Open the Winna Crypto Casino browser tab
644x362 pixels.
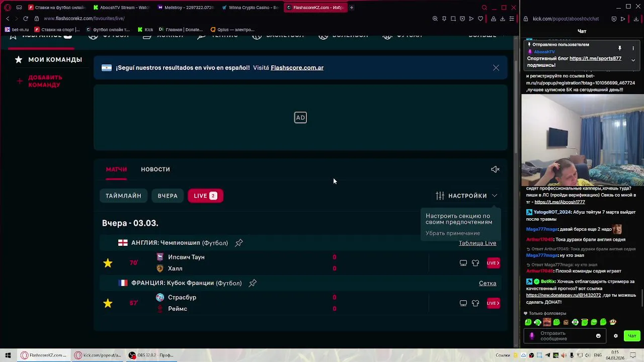250,8
